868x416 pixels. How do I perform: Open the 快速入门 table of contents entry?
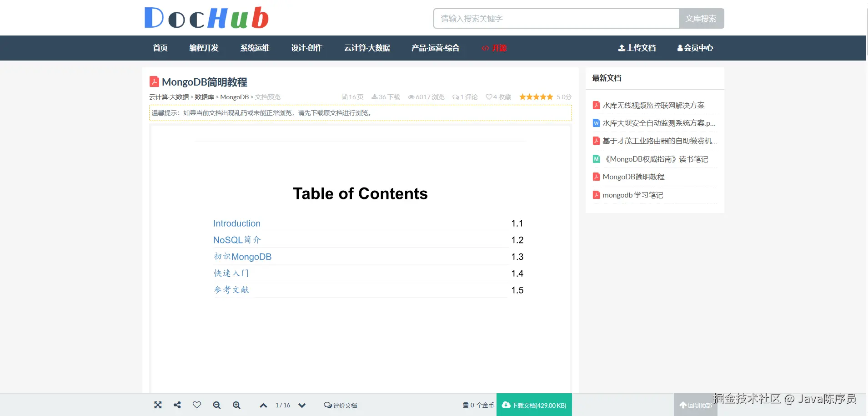point(231,273)
